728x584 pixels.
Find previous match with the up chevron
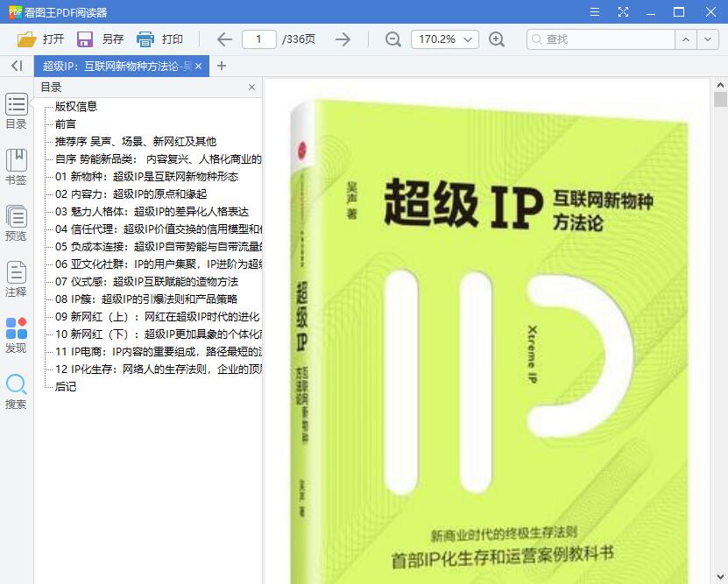685,39
